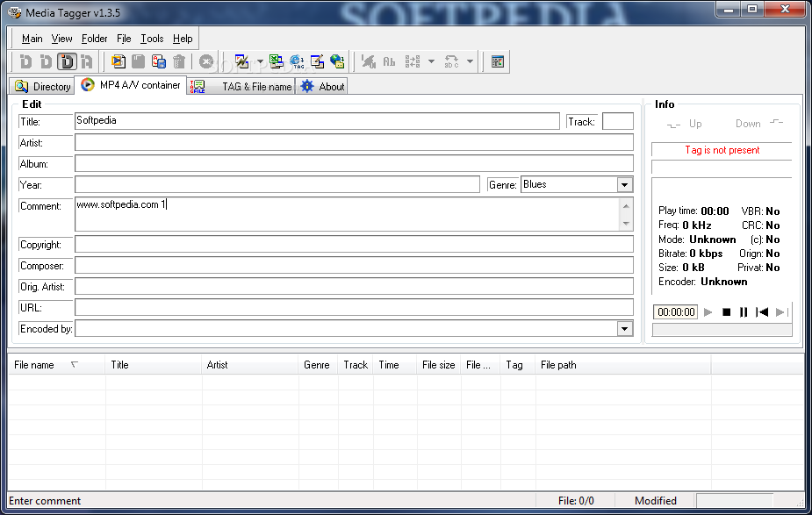
Task: Start playback with the play button
Action: pos(708,312)
